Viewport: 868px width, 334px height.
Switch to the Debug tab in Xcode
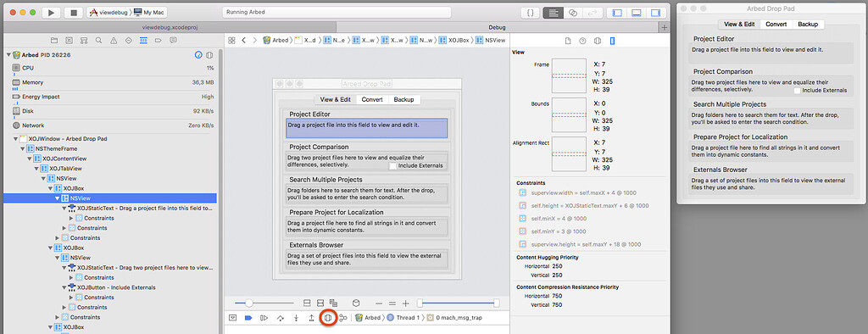click(x=497, y=27)
